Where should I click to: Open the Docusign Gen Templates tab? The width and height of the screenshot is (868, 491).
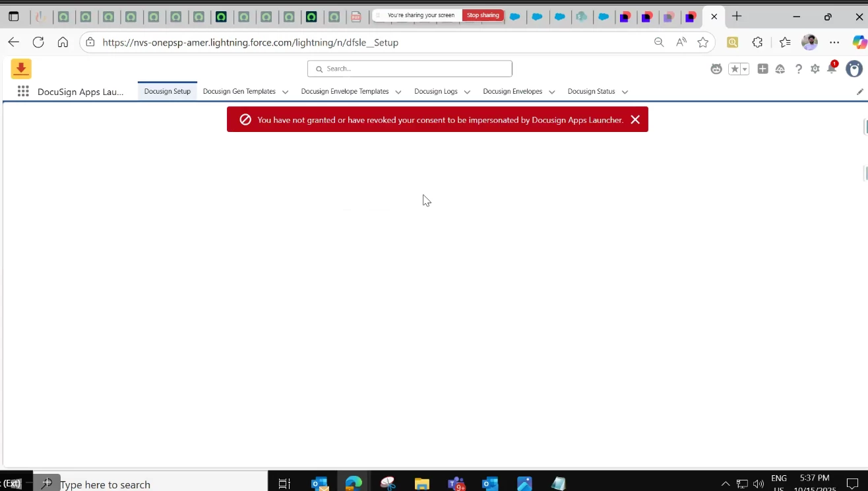click(239, 91)
